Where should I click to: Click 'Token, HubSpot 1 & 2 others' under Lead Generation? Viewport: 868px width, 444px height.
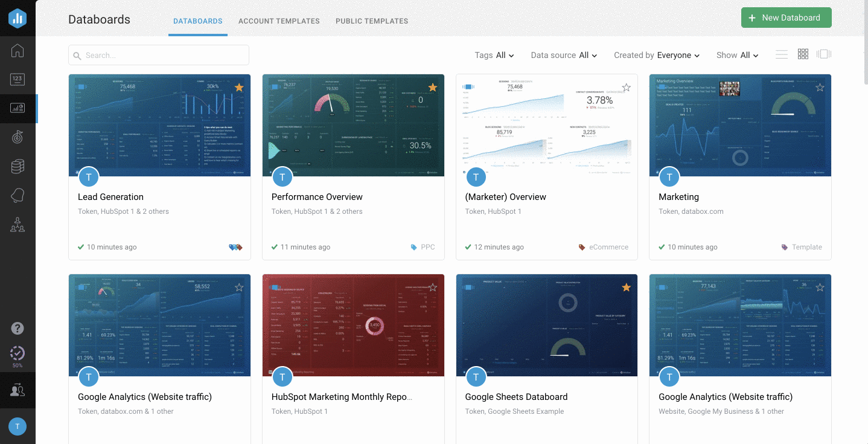point(123,211)
